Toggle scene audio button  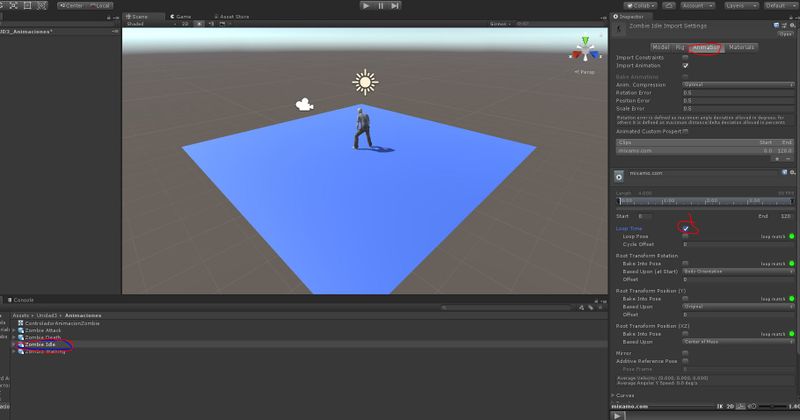click(211, 24)
